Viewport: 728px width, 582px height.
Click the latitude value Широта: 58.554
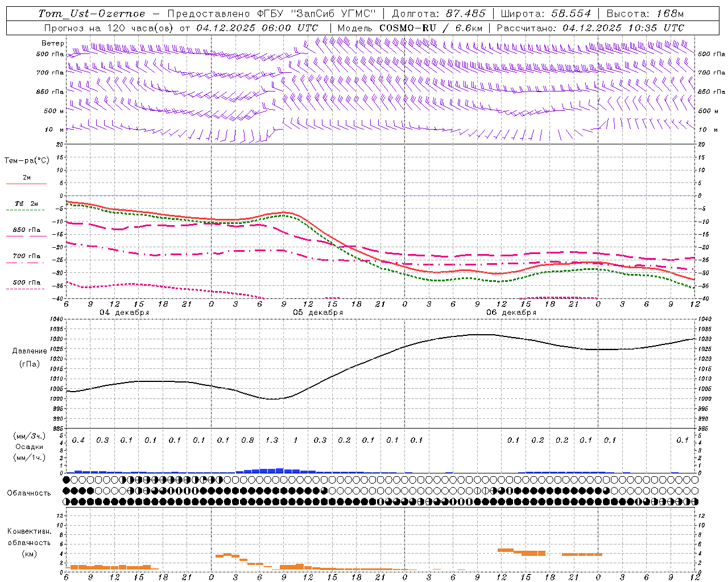pyautogui.click(x=545, y=14)
